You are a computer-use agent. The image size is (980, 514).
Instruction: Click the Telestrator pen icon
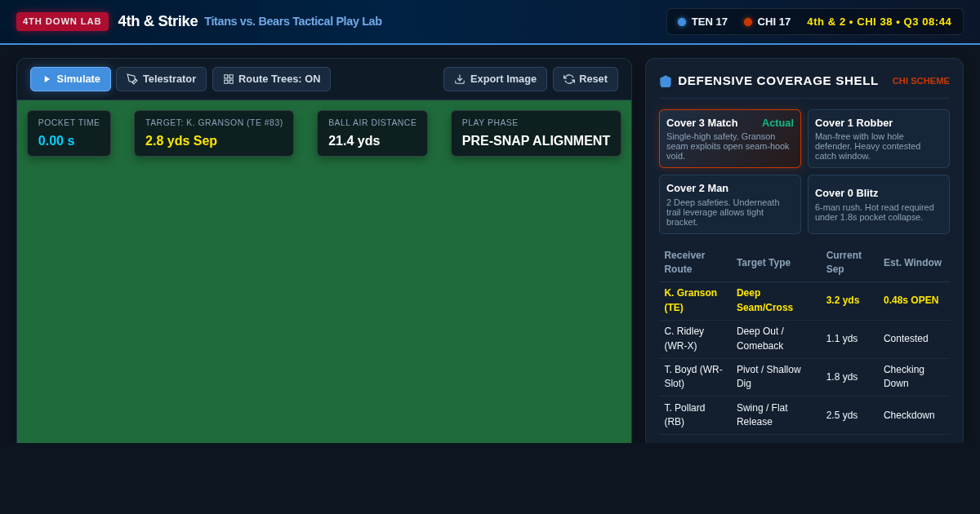(132, 79)
